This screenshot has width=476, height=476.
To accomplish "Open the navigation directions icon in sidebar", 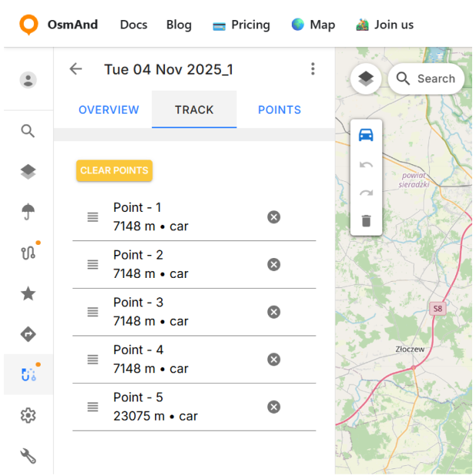I will [x=28, y=334].
